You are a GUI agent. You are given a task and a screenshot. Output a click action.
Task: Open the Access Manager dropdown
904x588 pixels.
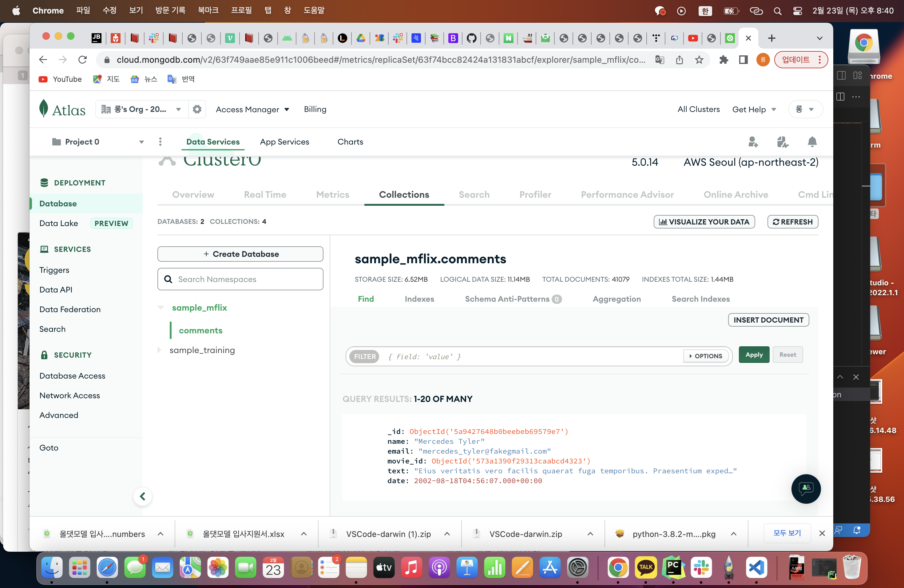[x=252, y=109]
